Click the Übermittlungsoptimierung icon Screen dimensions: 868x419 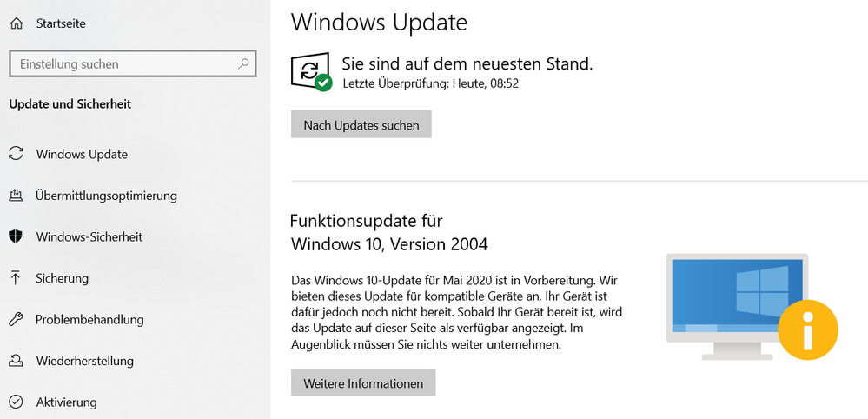[17, 196]
